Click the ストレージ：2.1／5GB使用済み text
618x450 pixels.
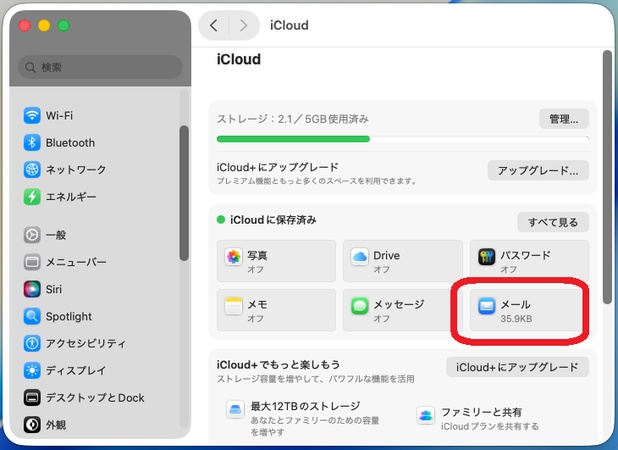point(293,119)
